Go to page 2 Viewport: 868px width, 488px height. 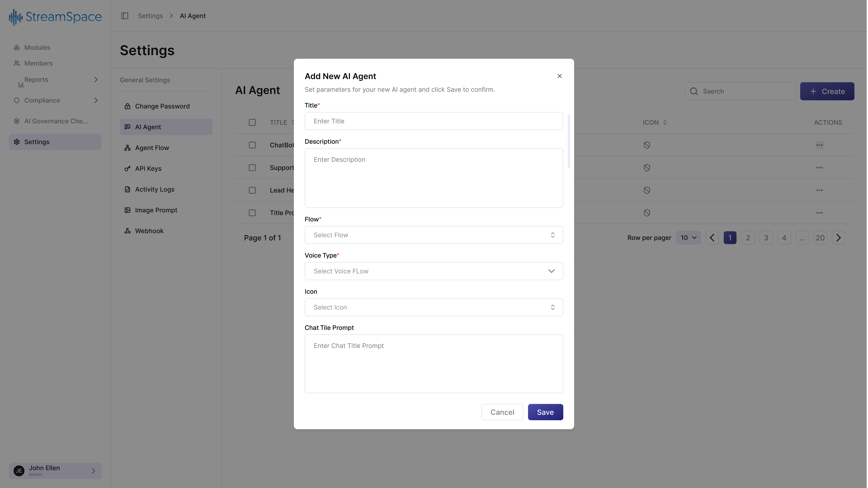pos(748,238)
